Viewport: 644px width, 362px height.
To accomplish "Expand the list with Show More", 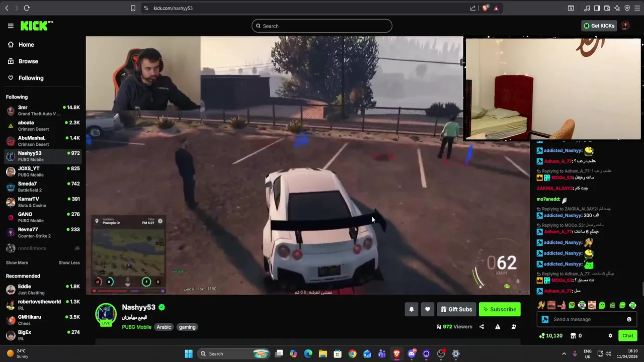I will coord(17,262).
